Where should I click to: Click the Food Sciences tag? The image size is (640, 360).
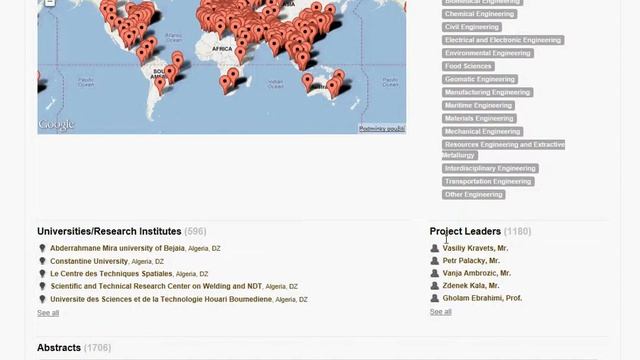pos(468,66)
